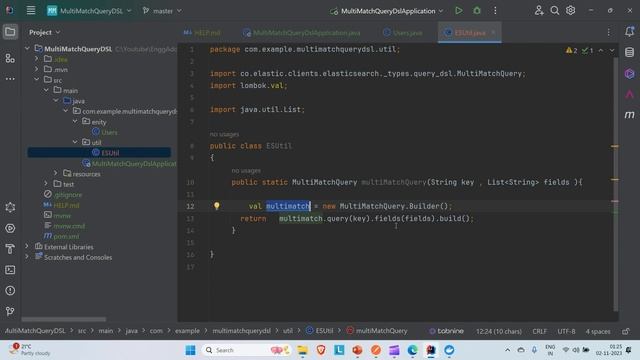This screenshot has width=640, height=360.
Task: Open the Database tool window
Action: coord(629,52)
